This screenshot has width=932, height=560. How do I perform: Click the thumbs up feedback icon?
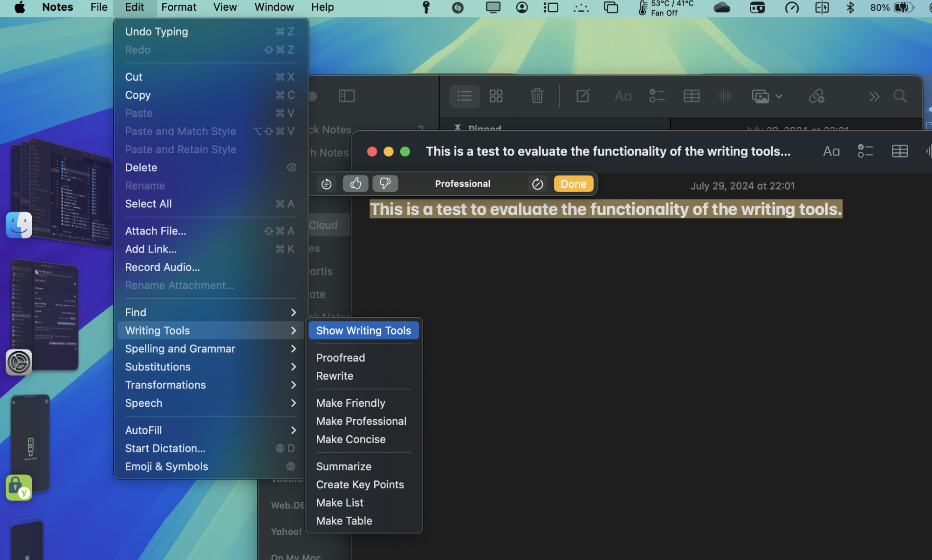point(356,184)
